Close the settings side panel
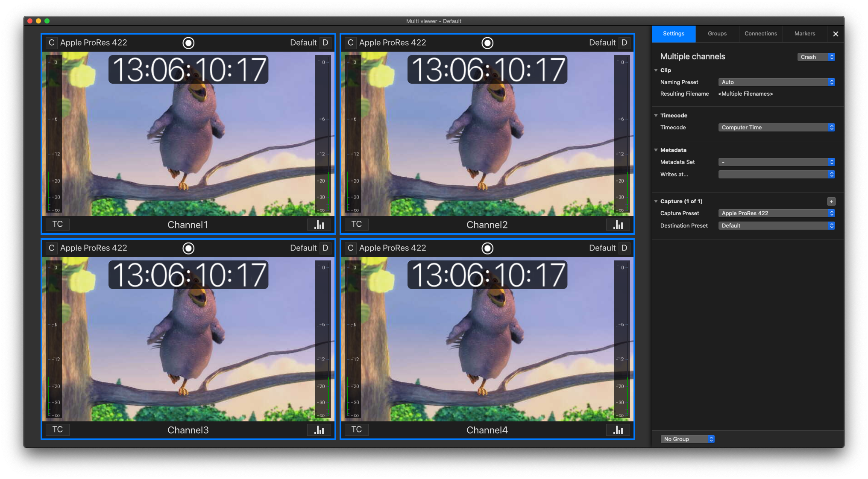 (836, 34)
